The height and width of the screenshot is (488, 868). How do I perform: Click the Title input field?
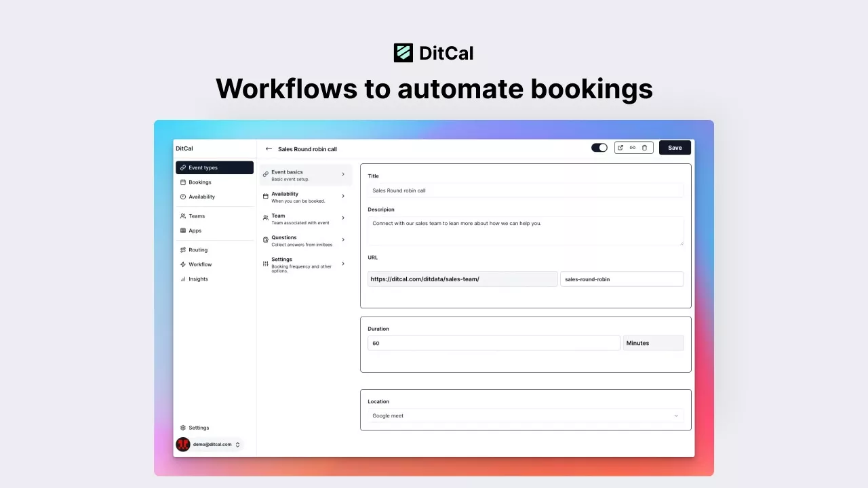(526, 190)
